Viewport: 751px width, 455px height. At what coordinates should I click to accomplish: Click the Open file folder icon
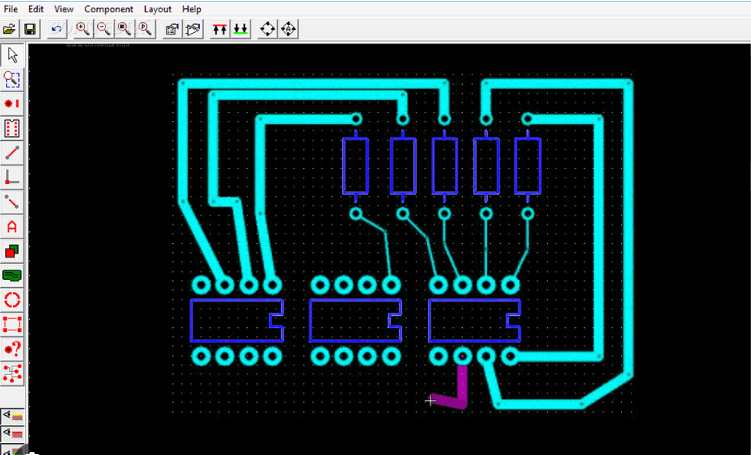pyautogui.click(x=10, y=29)
